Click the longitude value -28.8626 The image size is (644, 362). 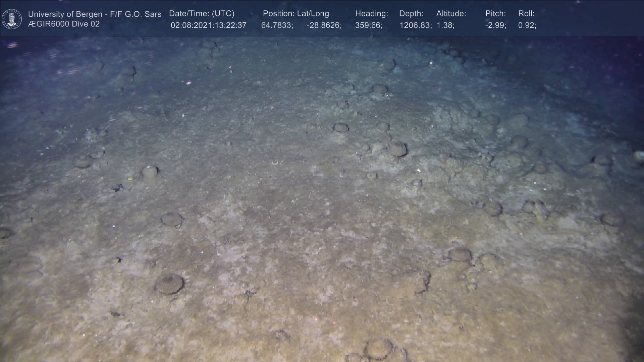pyautogui.click(x=324, y=25)
